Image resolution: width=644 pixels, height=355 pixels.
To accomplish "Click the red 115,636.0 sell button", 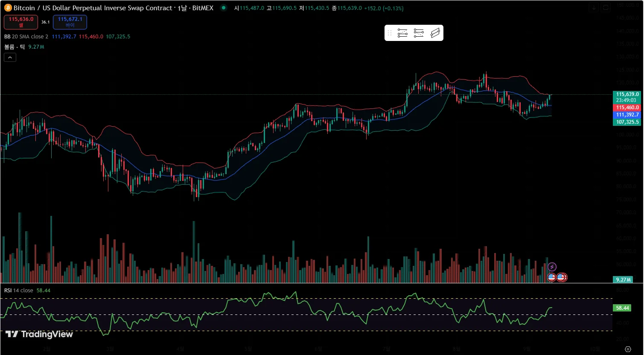I will point(21,22).
